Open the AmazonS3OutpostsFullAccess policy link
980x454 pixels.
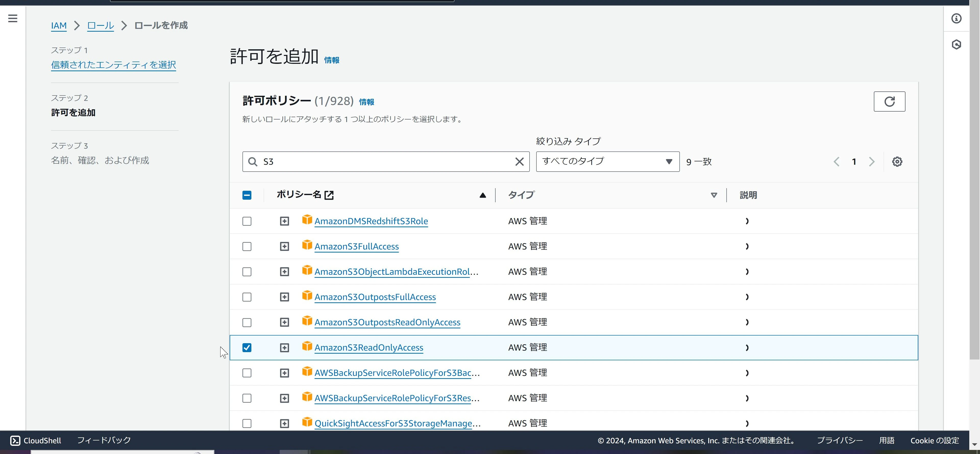[375, 297]
